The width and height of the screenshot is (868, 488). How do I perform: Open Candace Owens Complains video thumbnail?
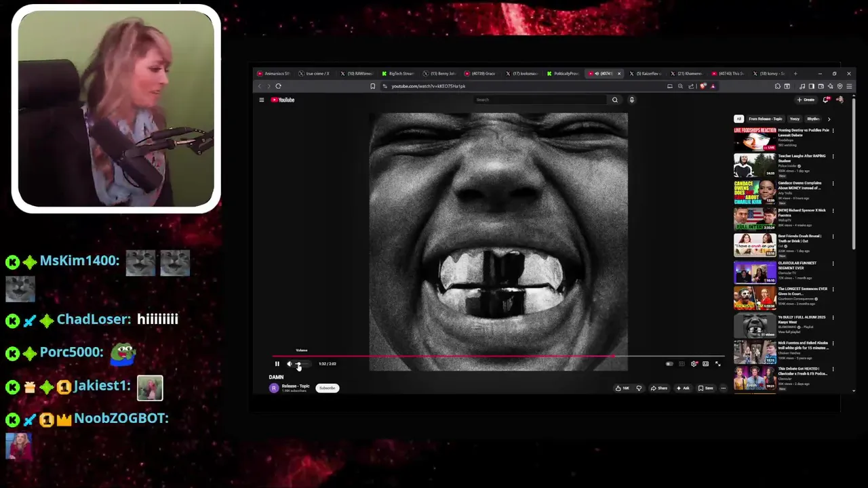pyautogui.click(x=755, y=192)
